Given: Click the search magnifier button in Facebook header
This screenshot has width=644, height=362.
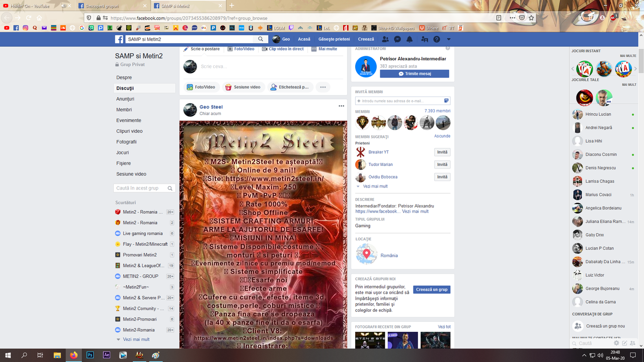Looking at the screenshot, I should pyautogui.click(x=261, y=39).
